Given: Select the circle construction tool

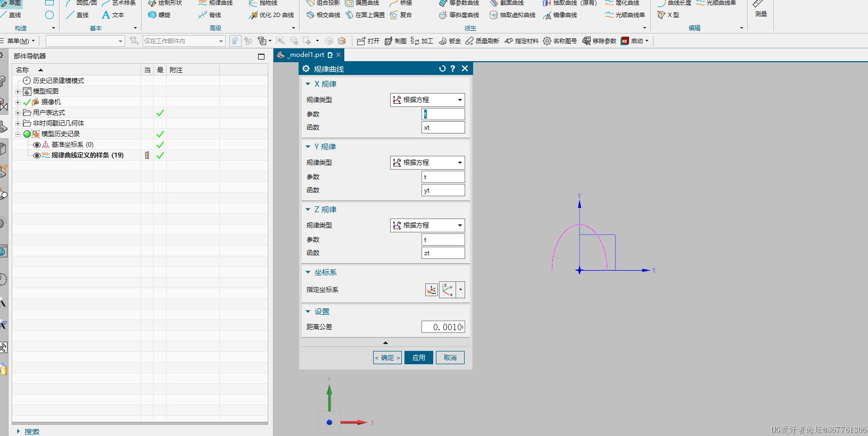Looking at the screenshot, I should point(49,15).
